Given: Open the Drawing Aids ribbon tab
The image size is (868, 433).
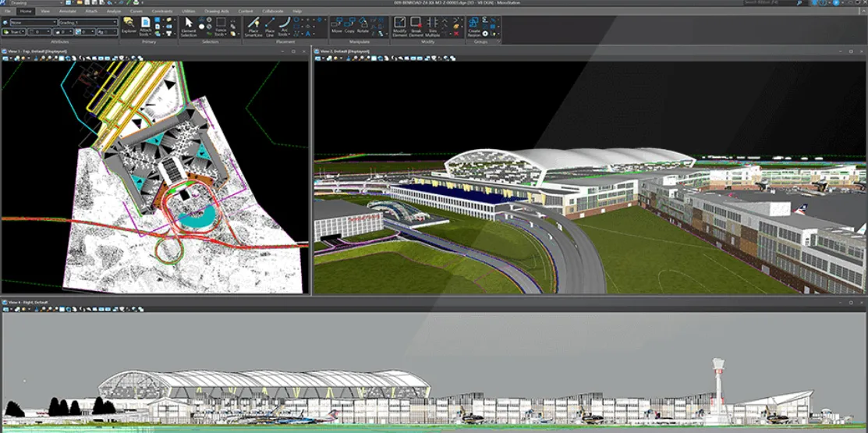Looking at the screenshot, I should (216, 12).
